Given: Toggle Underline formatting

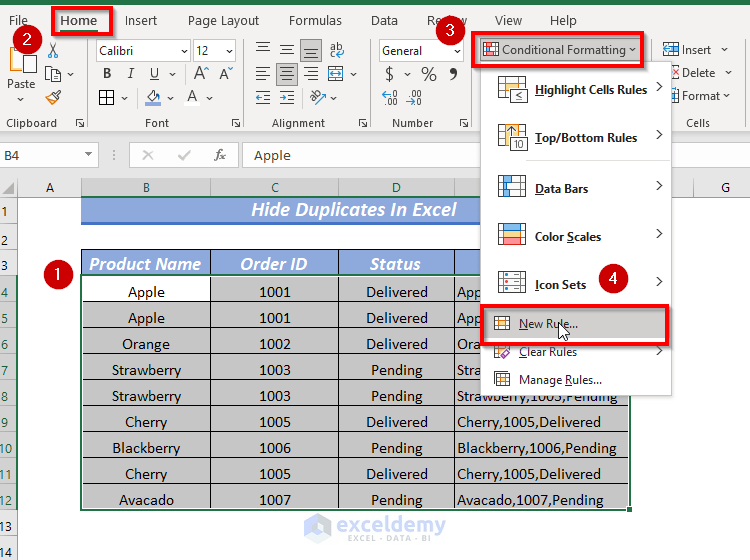Looking at the screenshot, I should (x=154, y=74).
